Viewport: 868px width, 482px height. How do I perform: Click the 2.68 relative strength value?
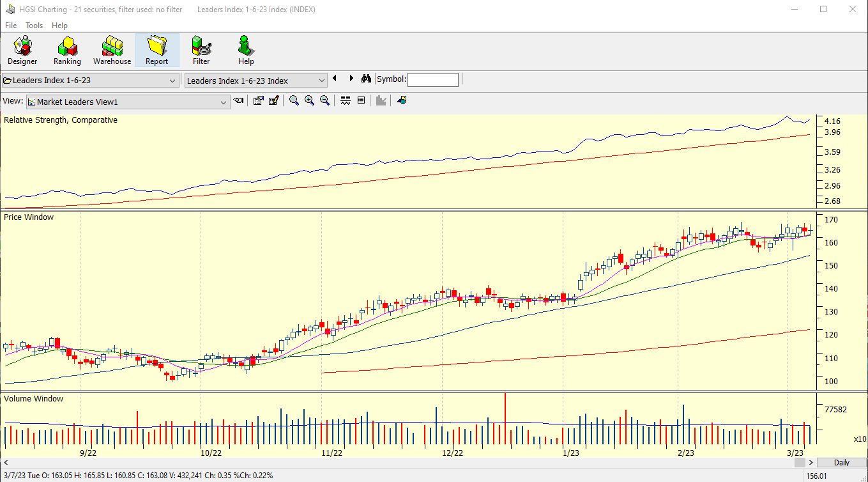coord(832,201)
